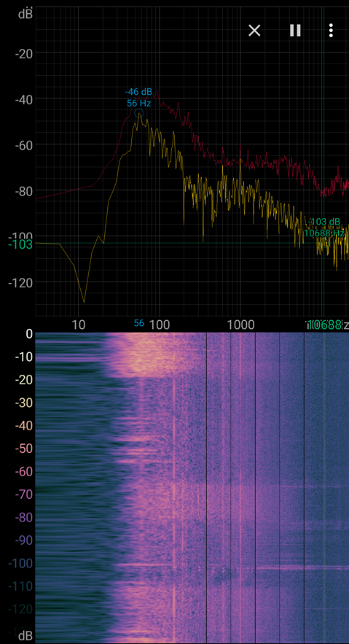Tap the -20 gridline label on dB axis
The height and width of the screenshot is (644, 349).
click(x=24, y=53)
